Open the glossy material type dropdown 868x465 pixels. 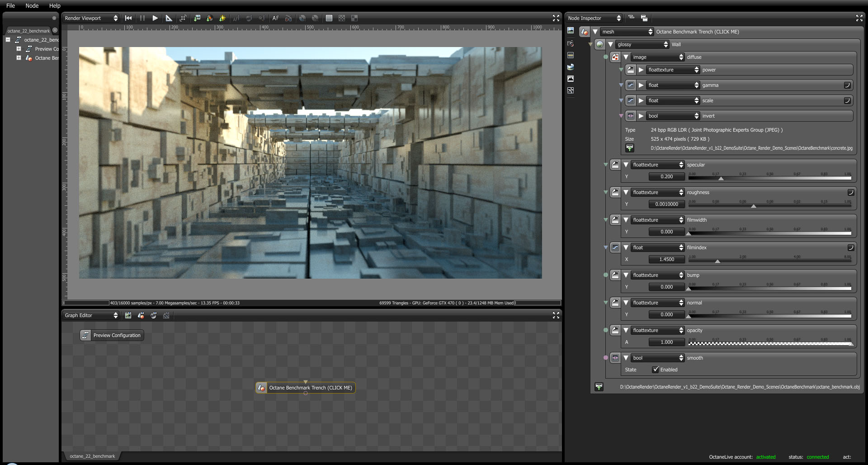click(x=642, y=44)
